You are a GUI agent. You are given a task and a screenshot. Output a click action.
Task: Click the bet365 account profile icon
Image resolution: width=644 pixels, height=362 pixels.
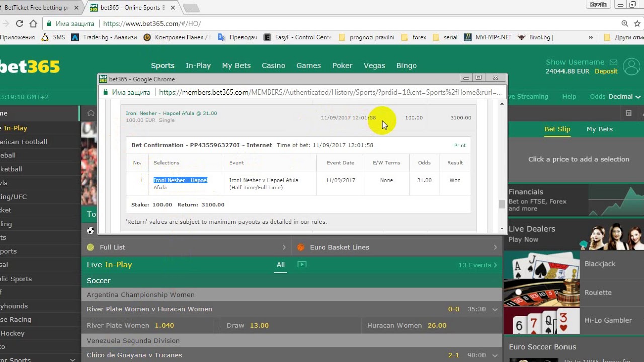tap(631, 66)
